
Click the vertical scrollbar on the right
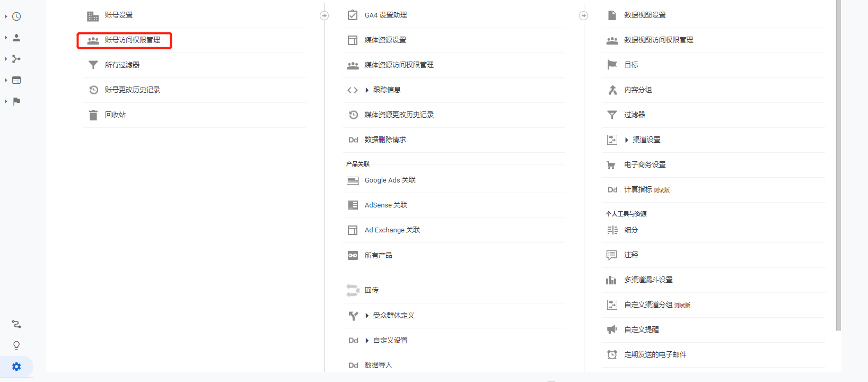(x=838, y=165)
